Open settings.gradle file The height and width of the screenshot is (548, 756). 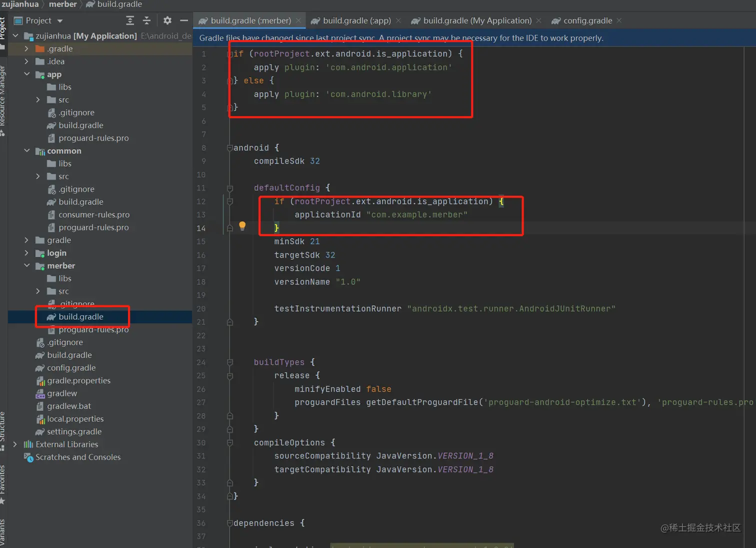pos(68,431)
